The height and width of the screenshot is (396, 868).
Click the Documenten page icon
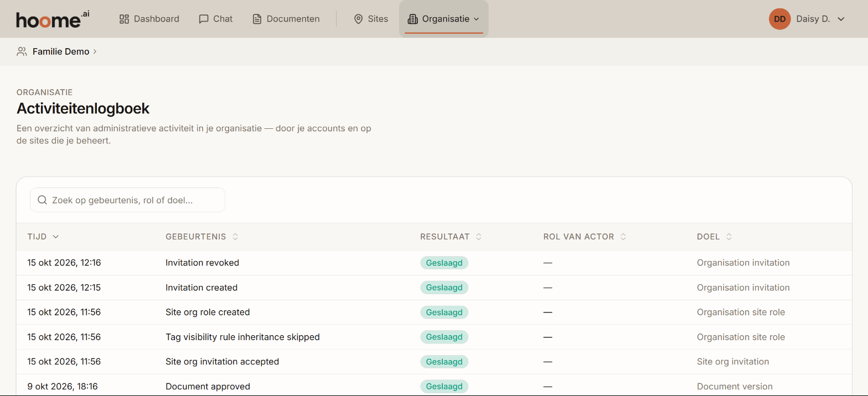pyautogui.click(x=257, y=19)
